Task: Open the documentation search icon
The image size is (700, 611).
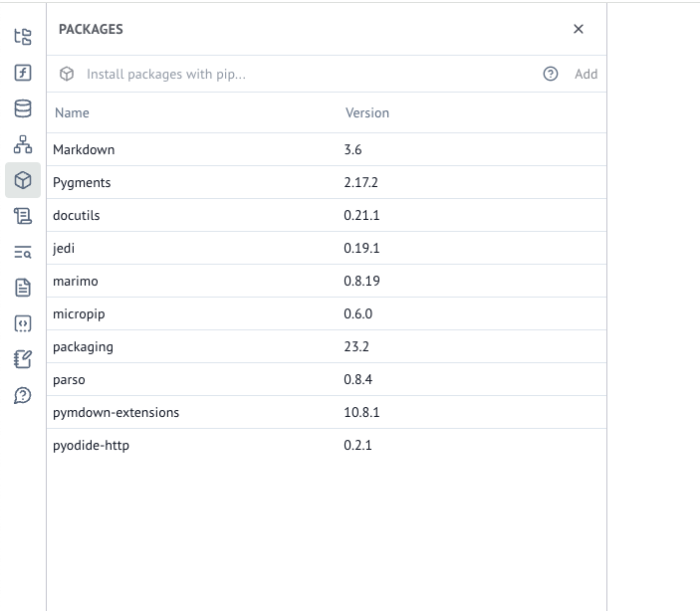Action: point(23,252)
